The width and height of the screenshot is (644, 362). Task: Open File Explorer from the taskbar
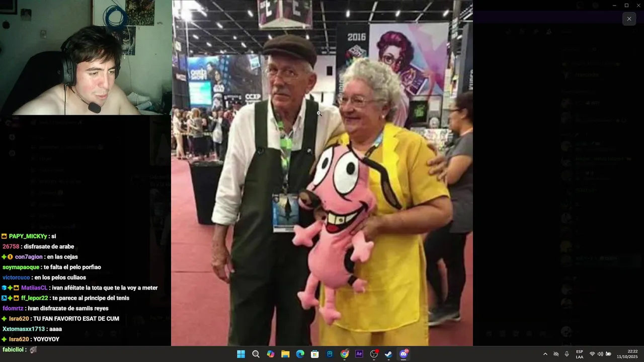coord(285,354)
